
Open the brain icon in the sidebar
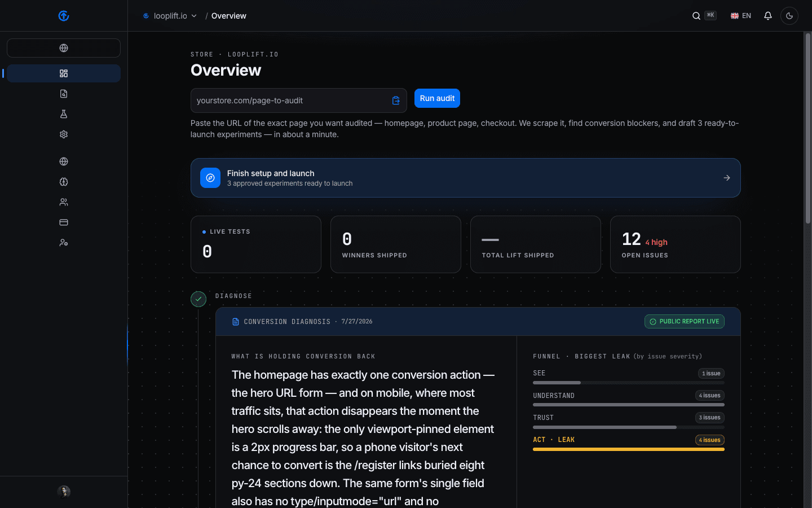click(64, 182)
